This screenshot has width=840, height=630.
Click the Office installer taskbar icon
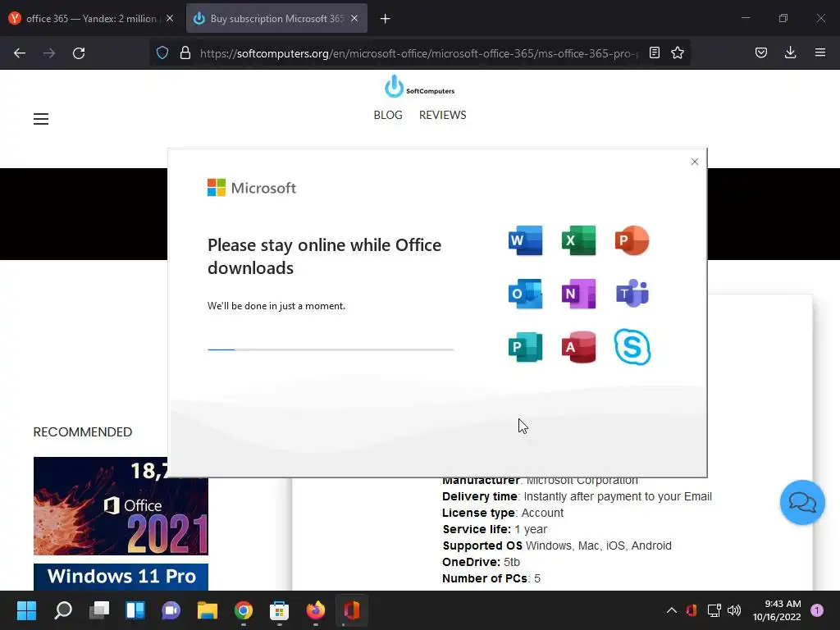coord(351,610)
